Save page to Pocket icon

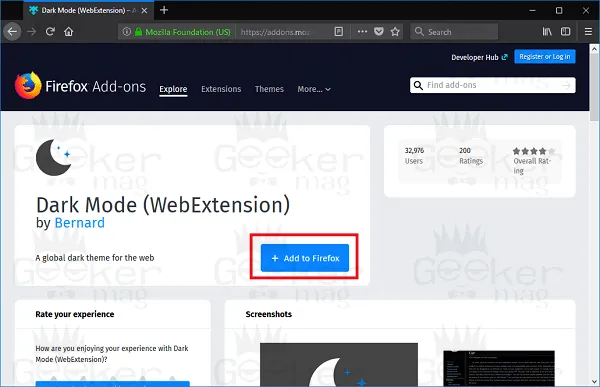(379, 32)
